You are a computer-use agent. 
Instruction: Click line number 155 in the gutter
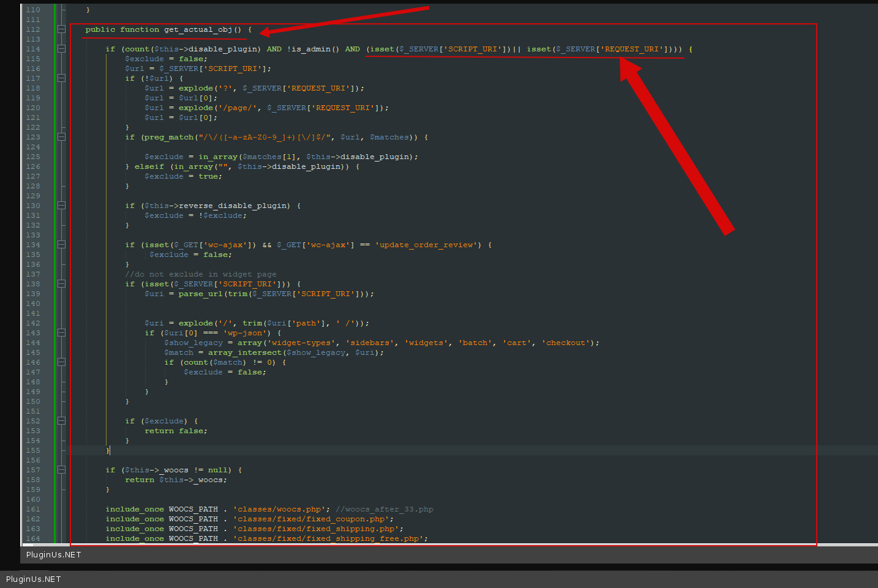[33, 450]
